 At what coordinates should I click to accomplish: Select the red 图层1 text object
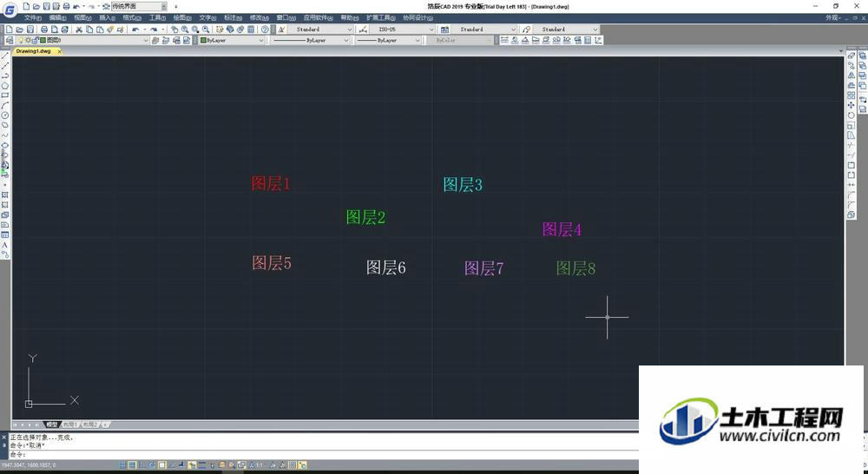click(271, 183)
